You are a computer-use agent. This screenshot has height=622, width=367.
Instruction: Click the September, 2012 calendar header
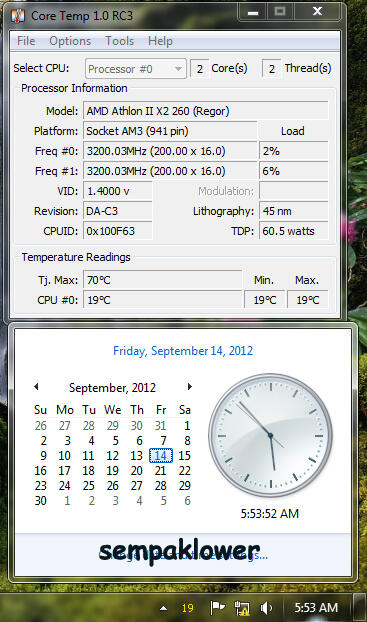112,388
